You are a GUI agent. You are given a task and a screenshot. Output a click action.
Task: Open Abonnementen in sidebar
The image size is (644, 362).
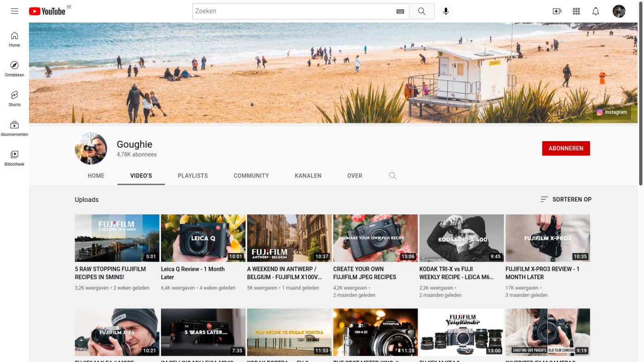(14, 129)
